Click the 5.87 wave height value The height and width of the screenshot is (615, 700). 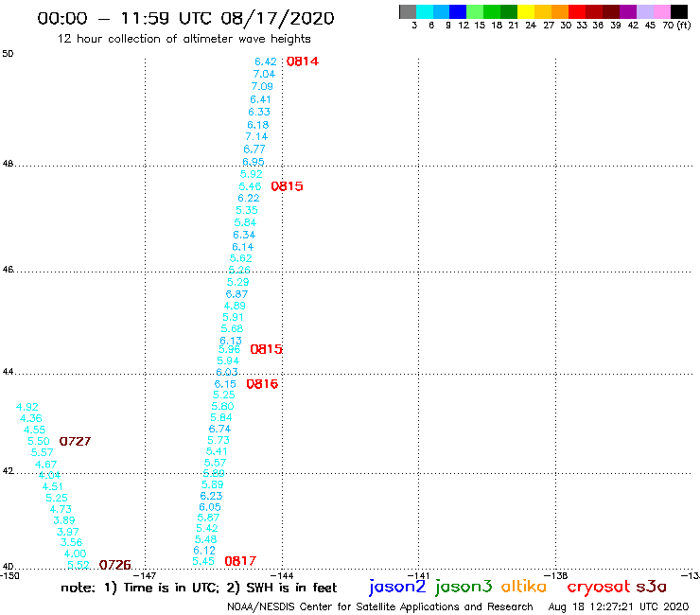pyautogui.click(x=208, y=518)
